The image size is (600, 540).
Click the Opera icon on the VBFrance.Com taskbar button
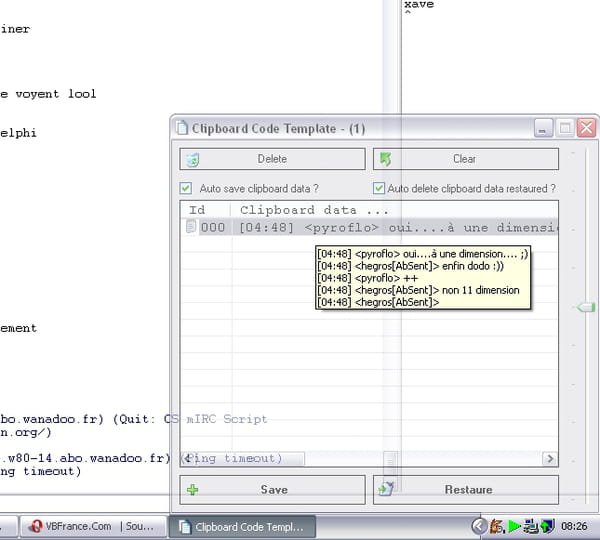(36, 527)
